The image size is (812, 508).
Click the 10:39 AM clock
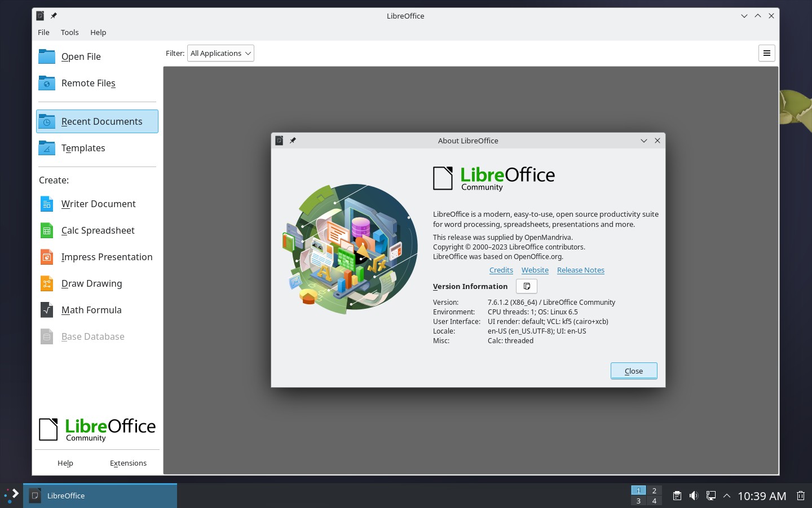[762, 496]
